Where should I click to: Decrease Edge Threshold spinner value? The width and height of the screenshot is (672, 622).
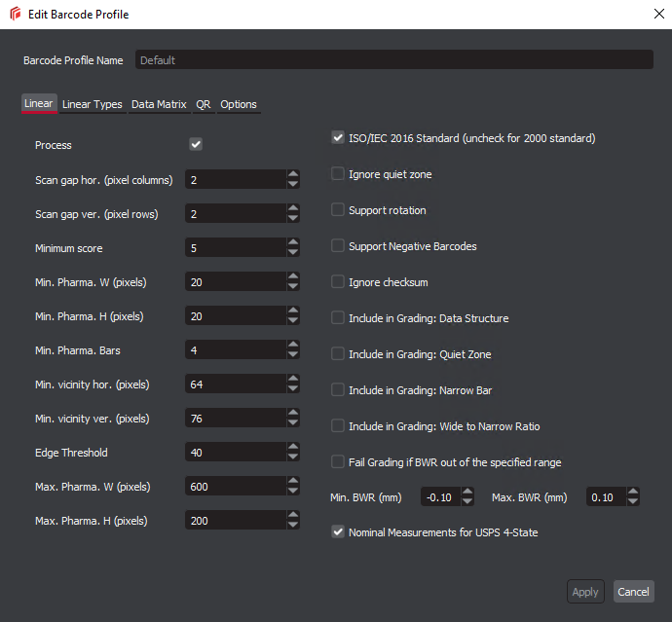[293, 457]
